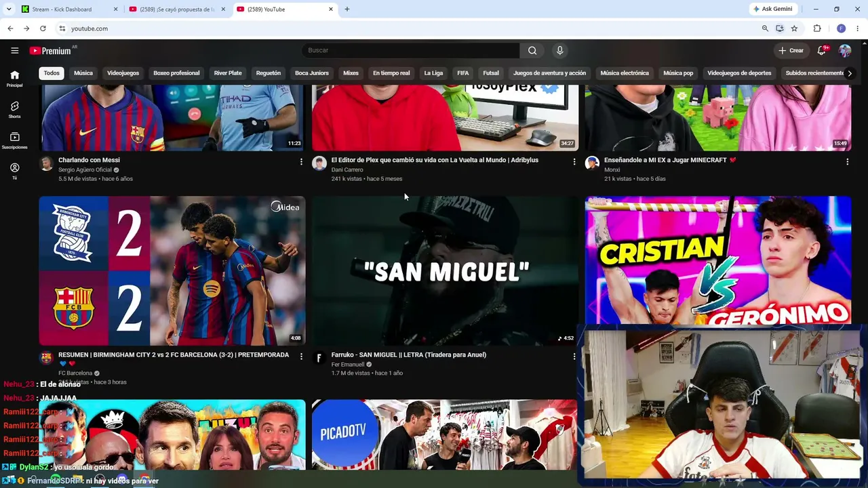Go forward in the browser
868x488 pixels.
click(x=26, y=28)
